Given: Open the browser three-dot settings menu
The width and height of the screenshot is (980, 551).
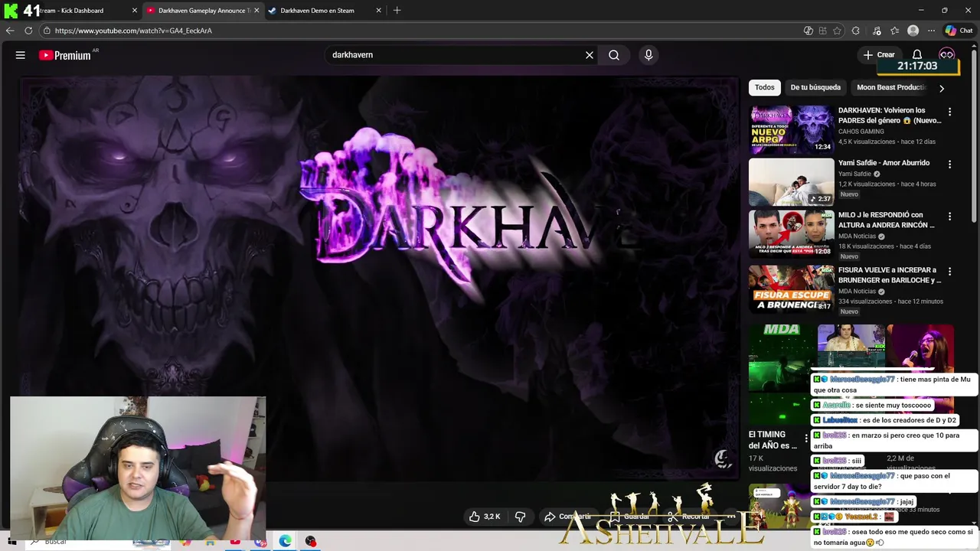Looking at the screenshot, I should pos(931,31).
